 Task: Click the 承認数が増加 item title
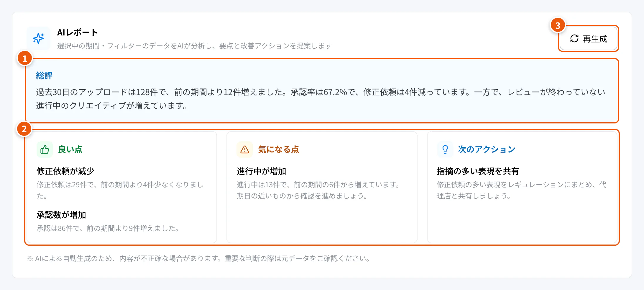(x=61, y=215)
